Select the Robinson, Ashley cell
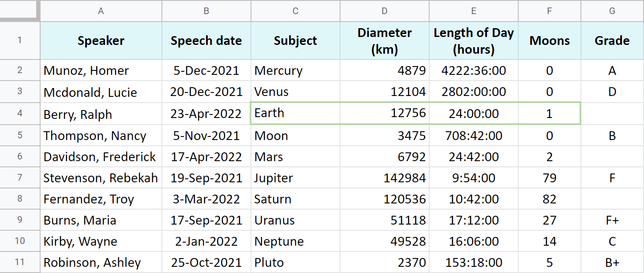This screenshot has height=273, width=644. (101, 262)
